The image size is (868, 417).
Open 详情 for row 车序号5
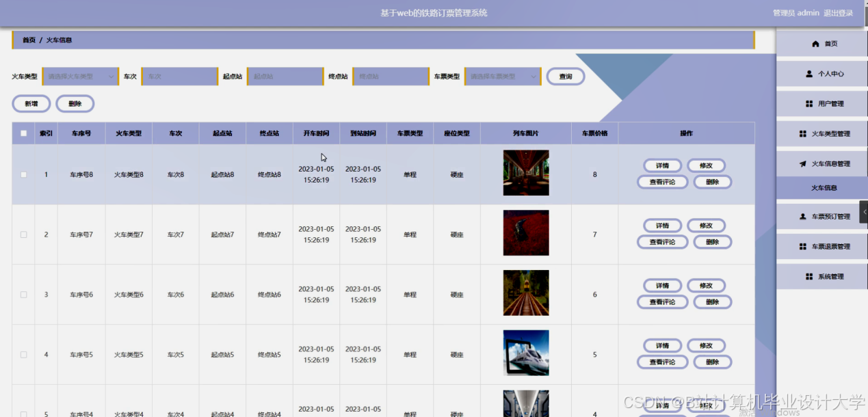coord(662,346)
